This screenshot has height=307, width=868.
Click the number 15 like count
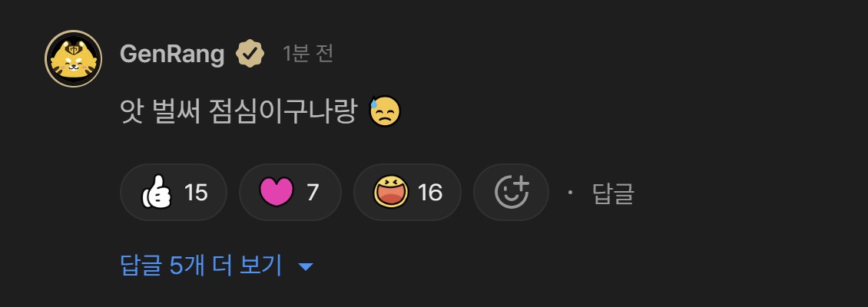196,193
